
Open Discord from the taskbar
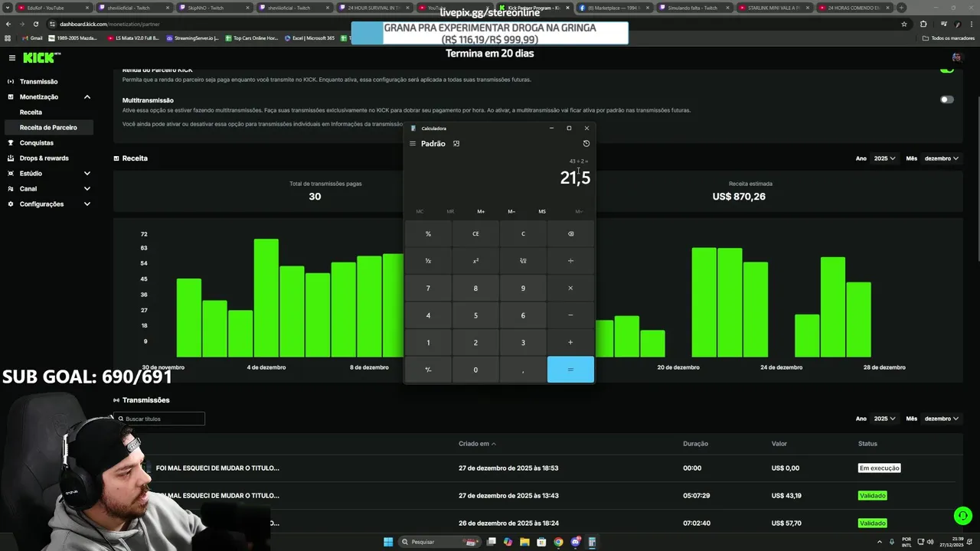(575, 542)
